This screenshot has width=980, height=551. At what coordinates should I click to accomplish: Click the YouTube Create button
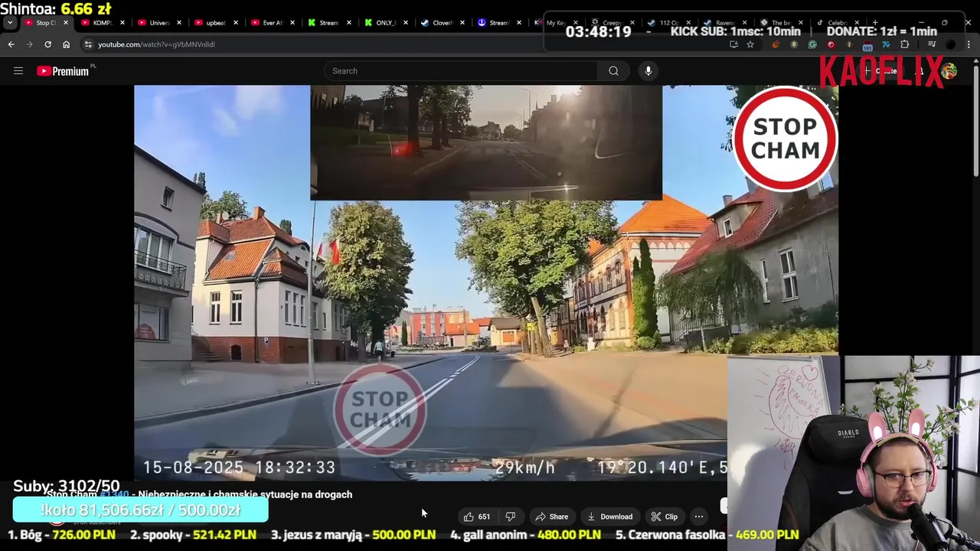[880, 71]
